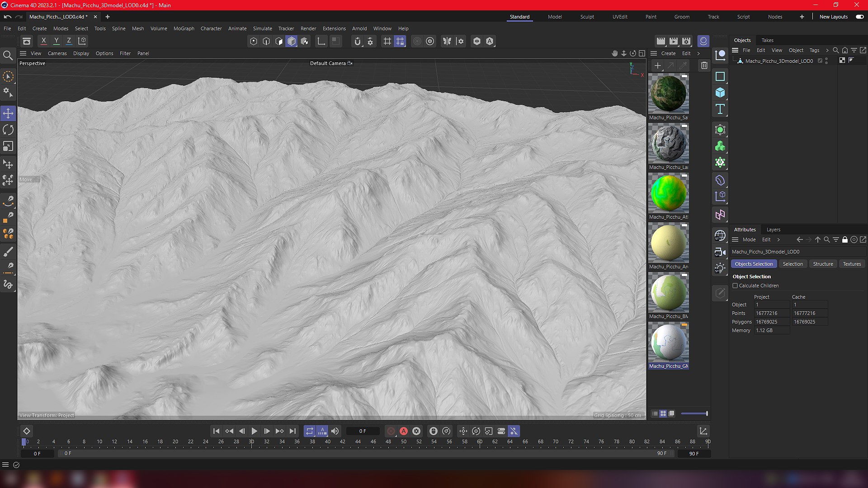Select the Move tool in left toolbar
Image resolution: width=868 pixels, height=488 pixels.
8,113
